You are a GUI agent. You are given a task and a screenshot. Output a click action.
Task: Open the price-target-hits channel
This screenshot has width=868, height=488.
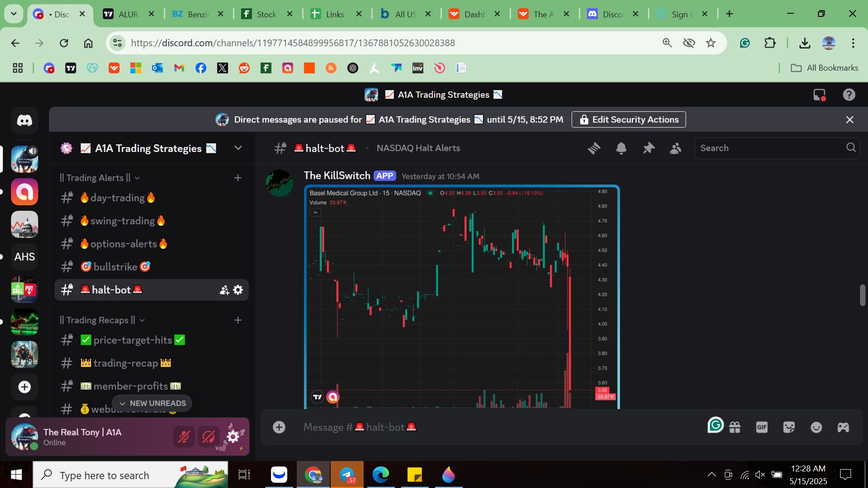click(x=151, y=340)
